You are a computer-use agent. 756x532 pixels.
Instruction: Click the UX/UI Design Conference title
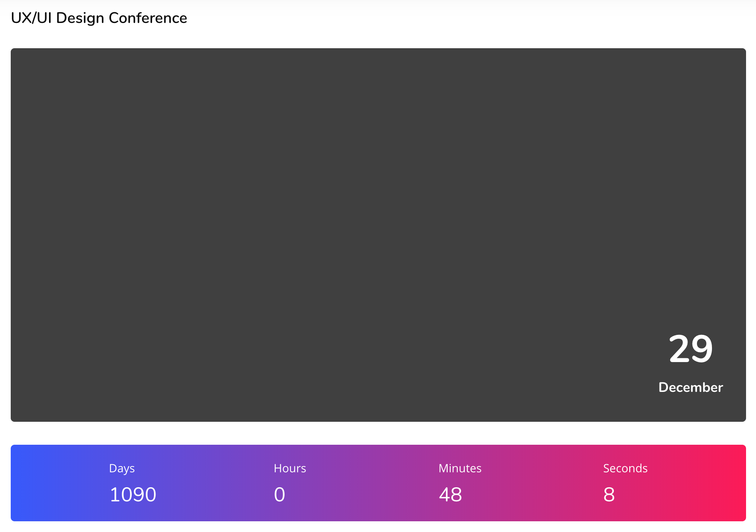point(99,18)
